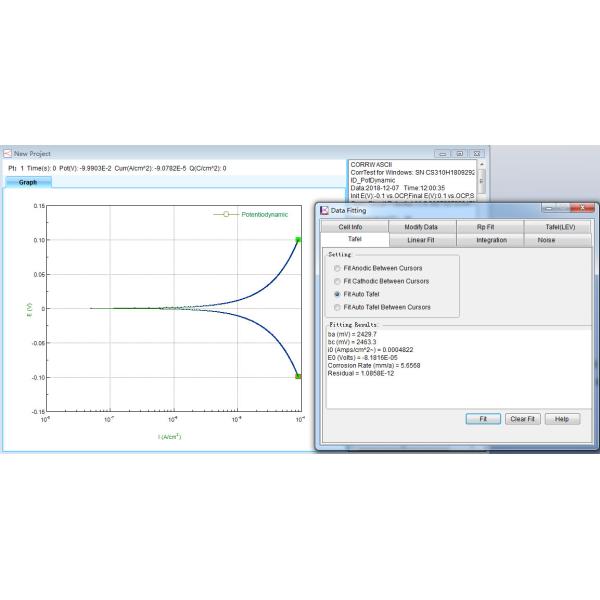Click the Clear Fit button
600x600 pixels.
(522, 419)
